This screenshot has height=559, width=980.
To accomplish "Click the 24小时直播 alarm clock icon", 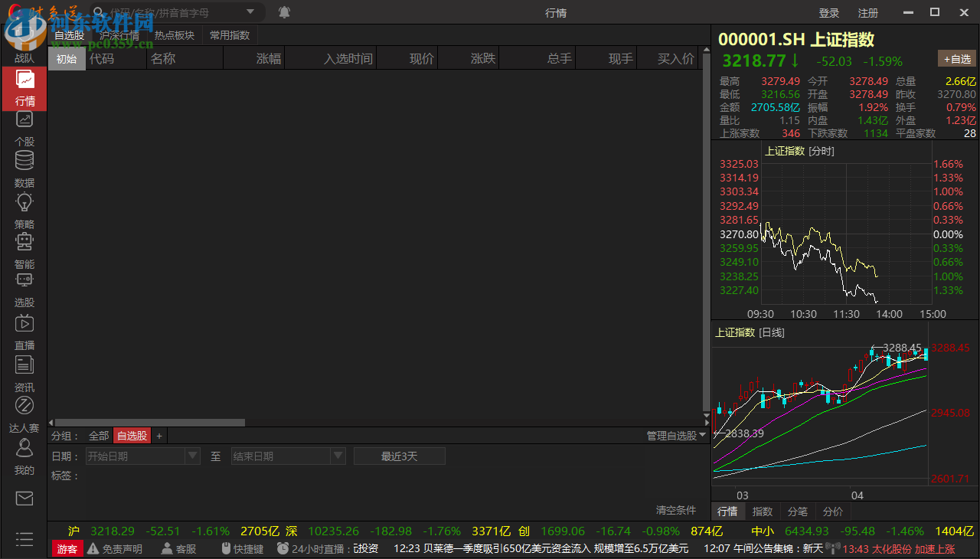I will click(283, 548).
